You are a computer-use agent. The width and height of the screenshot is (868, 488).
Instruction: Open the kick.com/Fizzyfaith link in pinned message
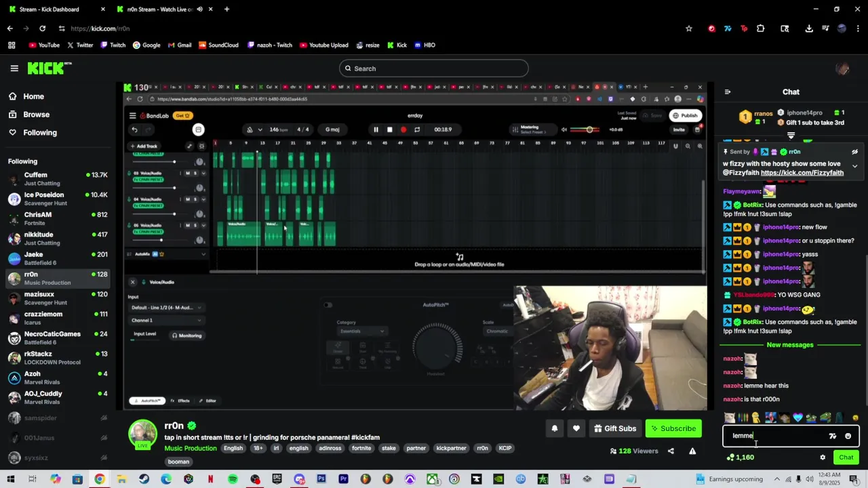802,173
